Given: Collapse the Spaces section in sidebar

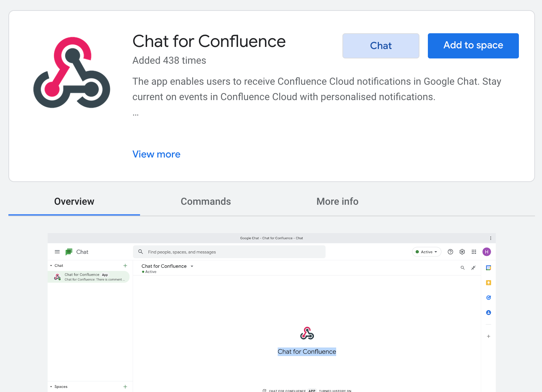Looking at the screenshot, I should click(51, 387).
